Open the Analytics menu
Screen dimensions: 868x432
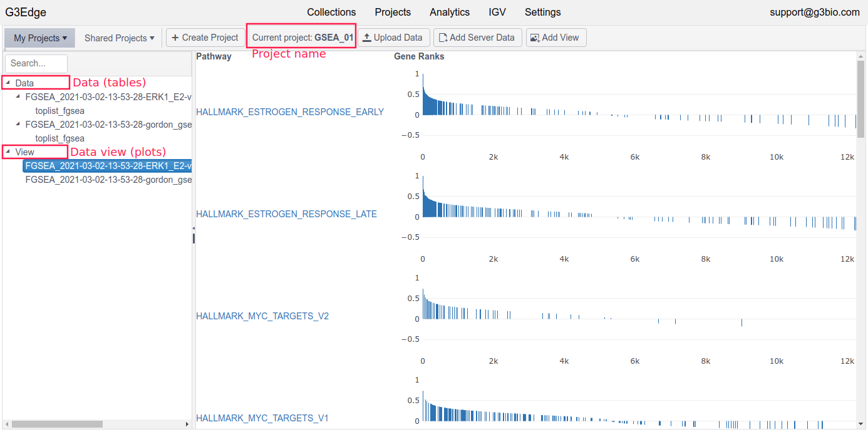[x=450, y=13]
